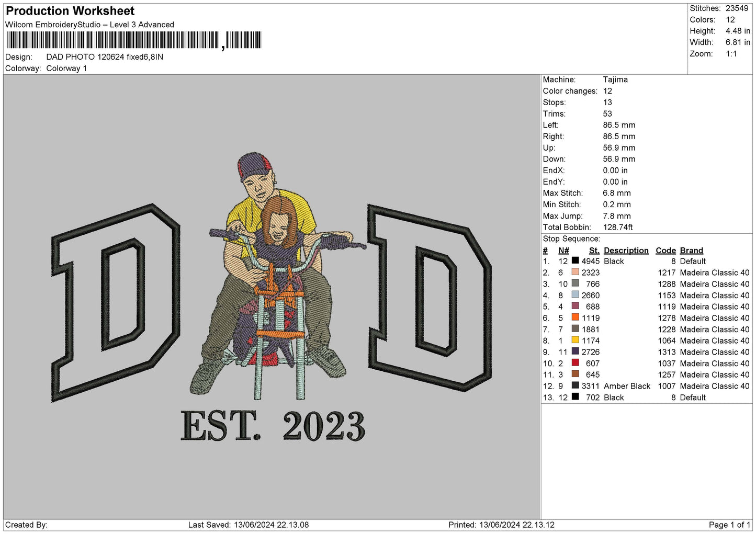Select the brown swatch for code 1257
The height and width of the screenshot is (534, 756).
(x=576, y=374)
